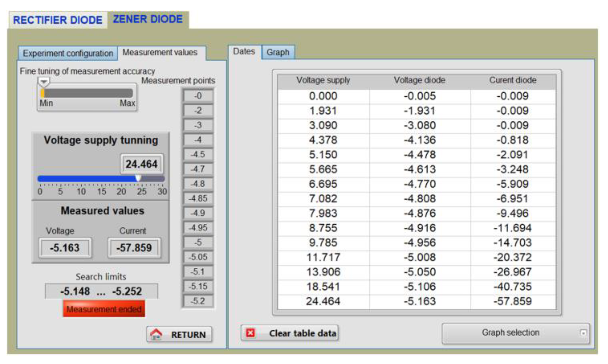Click the Voltage diode column header
The height and width of the screenshot is (364, 608).
(x=419, y=80)
